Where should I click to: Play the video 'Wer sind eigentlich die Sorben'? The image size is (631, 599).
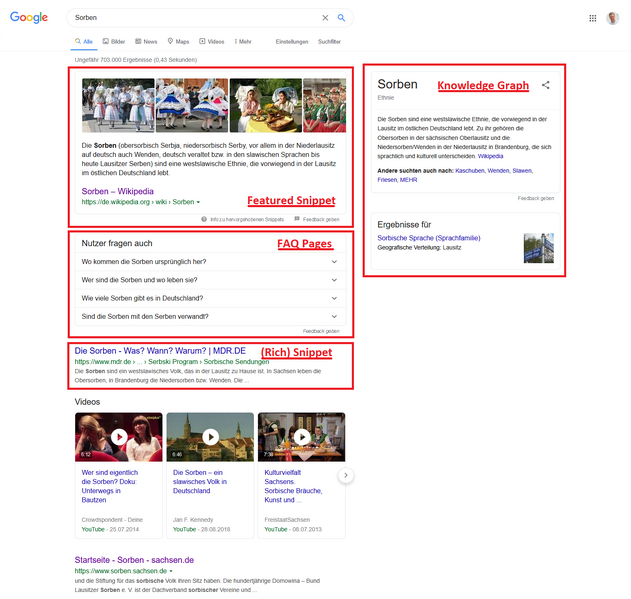point(119,437)
